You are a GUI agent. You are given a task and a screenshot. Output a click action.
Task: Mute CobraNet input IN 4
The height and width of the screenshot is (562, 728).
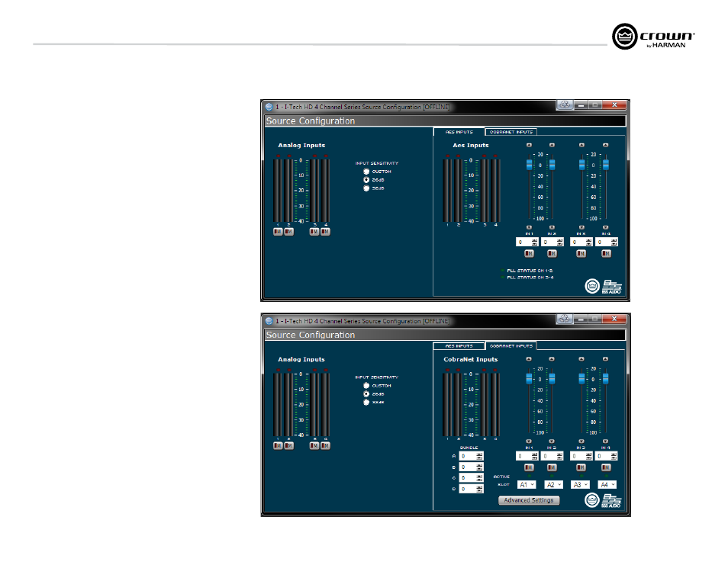pos(606,467)
